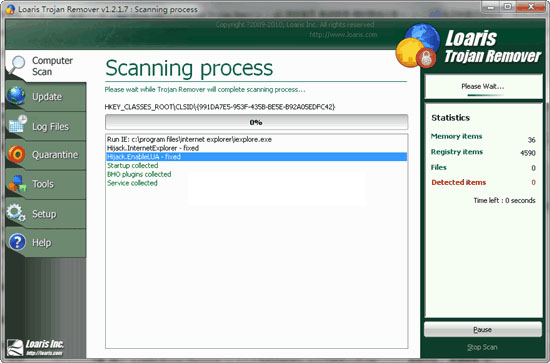The width and height of the screenshot is (550, 363).
Task: Open the Computer Scan tab
Action: point(46,66)
